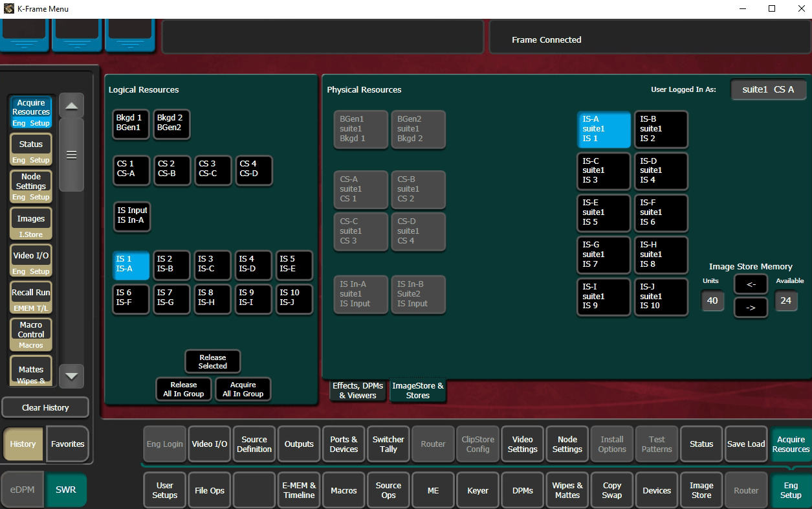
Task: Open Switcher Tally menu
Action: point(388,444)
